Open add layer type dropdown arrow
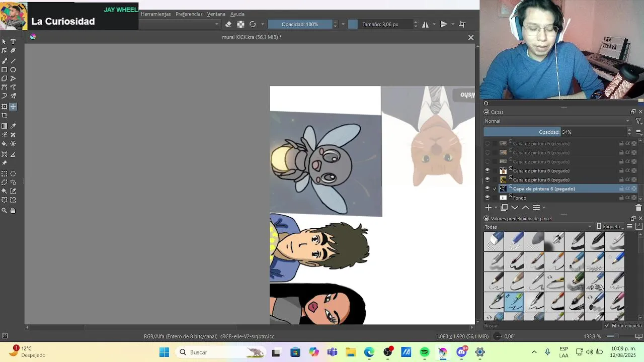Screen dimensions: 644x362 coord(496,208)
